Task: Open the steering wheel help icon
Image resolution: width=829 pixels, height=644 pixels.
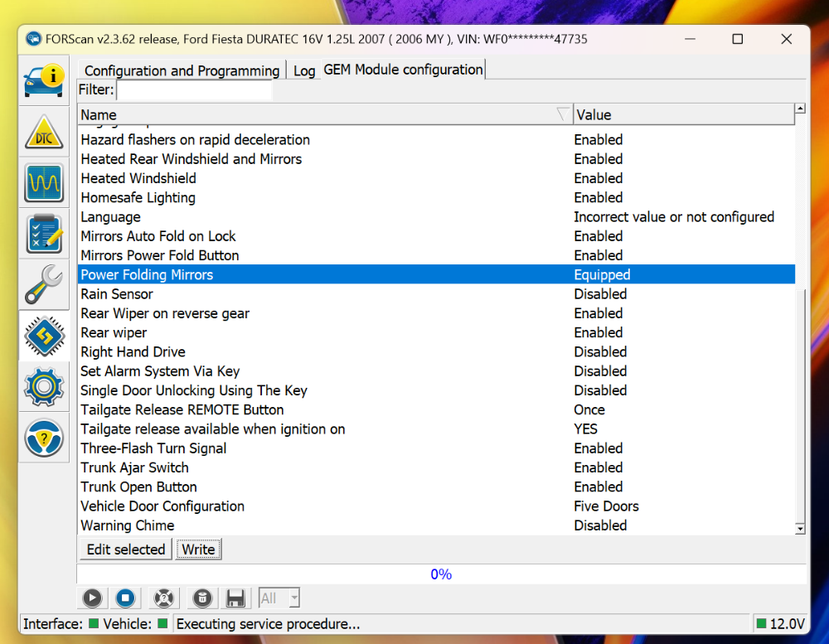Action: coord(44,438)
